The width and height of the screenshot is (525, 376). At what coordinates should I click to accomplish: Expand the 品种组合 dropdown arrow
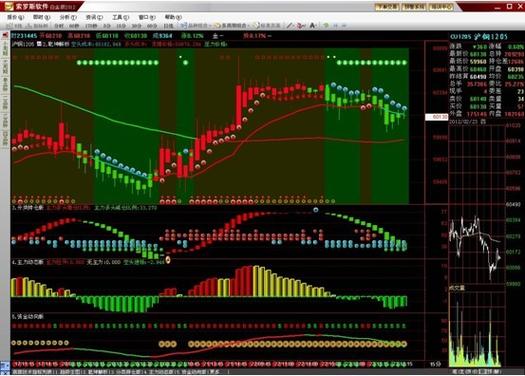coord(210,26)
